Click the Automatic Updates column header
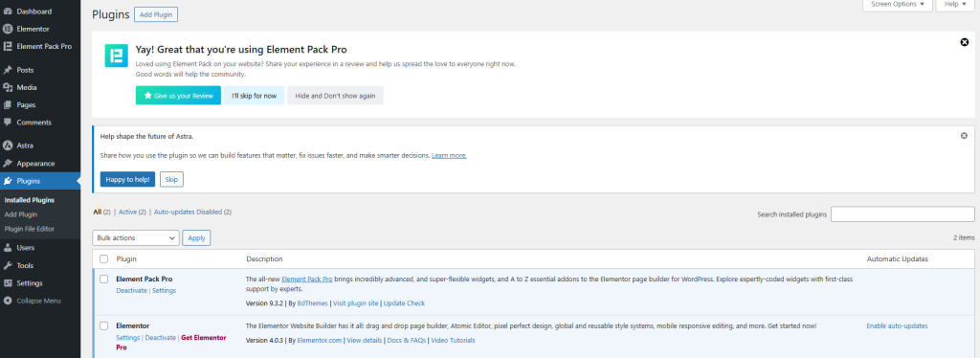 (897, 258)
